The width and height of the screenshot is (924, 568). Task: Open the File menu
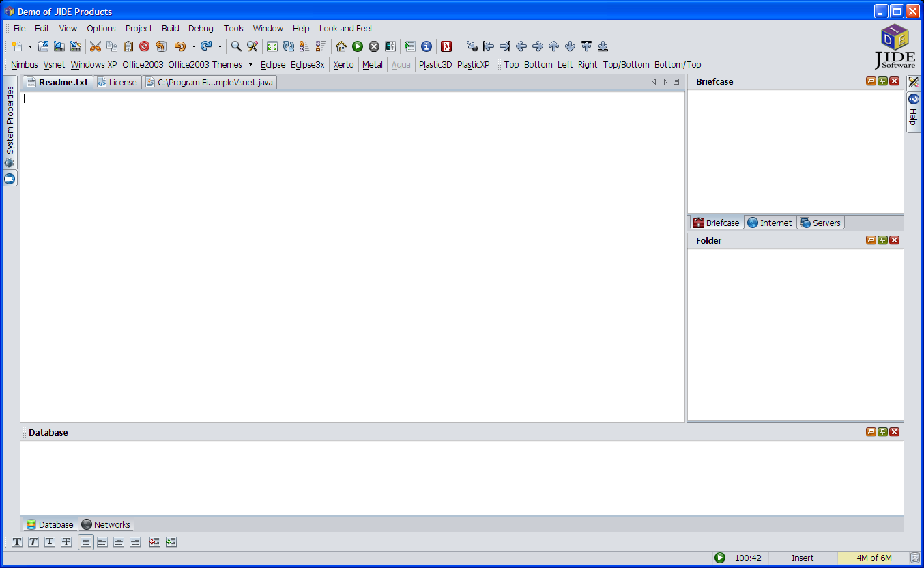point(20,29)
